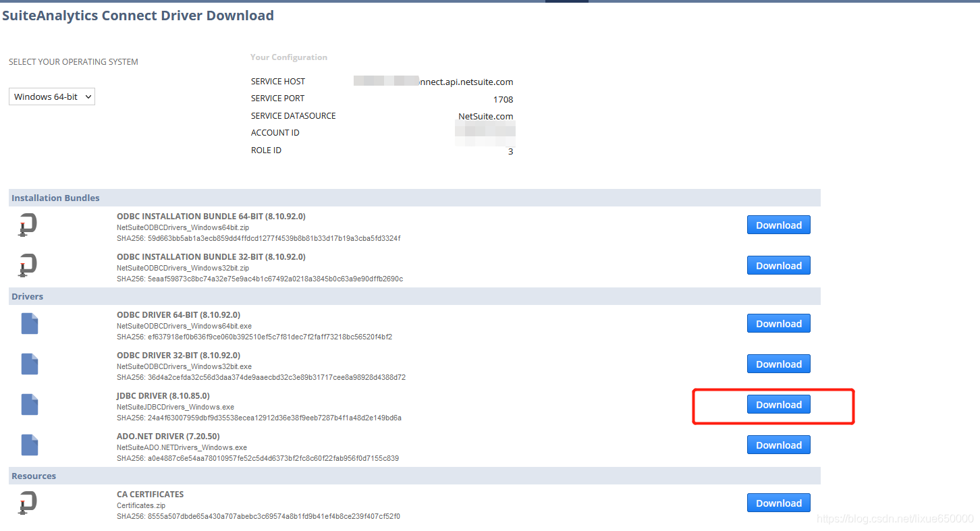Download the CA Certificates

pos(778,503)
